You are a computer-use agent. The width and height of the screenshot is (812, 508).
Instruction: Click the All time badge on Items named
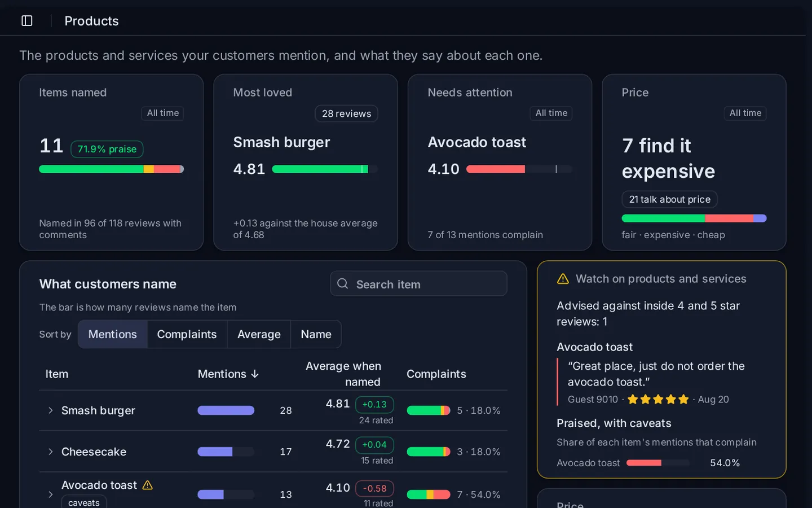pos(162,113)
